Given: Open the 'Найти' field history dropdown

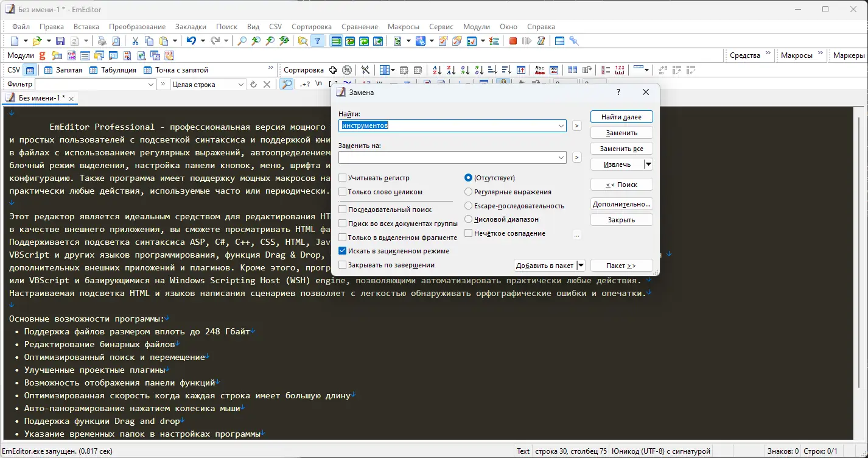Looking at the screenshot, I should (x=561, y=126).
